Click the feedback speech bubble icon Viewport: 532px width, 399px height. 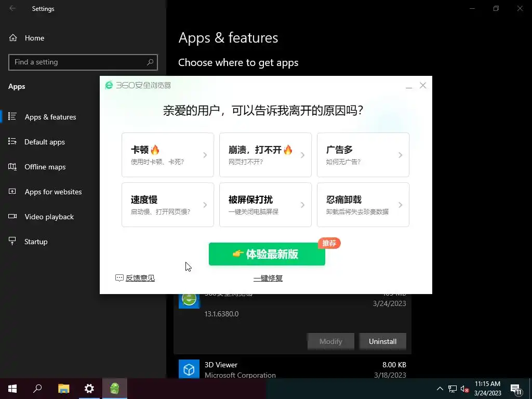(119, 278)
